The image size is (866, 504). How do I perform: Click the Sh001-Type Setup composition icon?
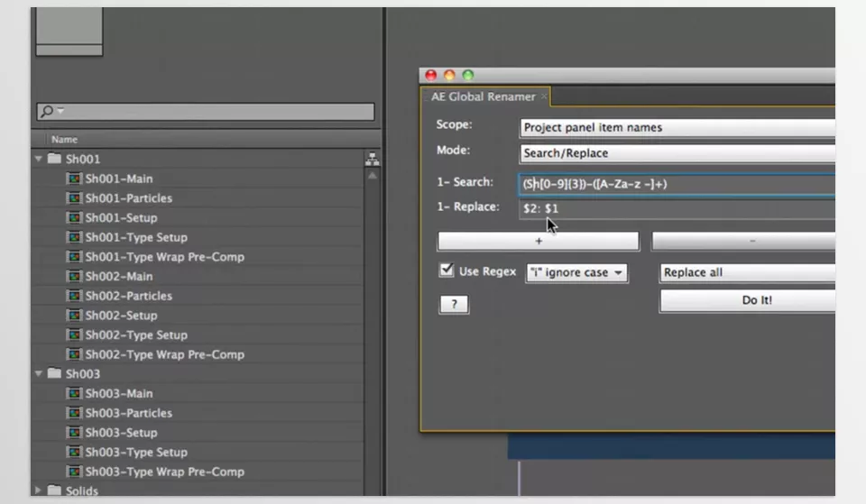(x=74, y=237)
